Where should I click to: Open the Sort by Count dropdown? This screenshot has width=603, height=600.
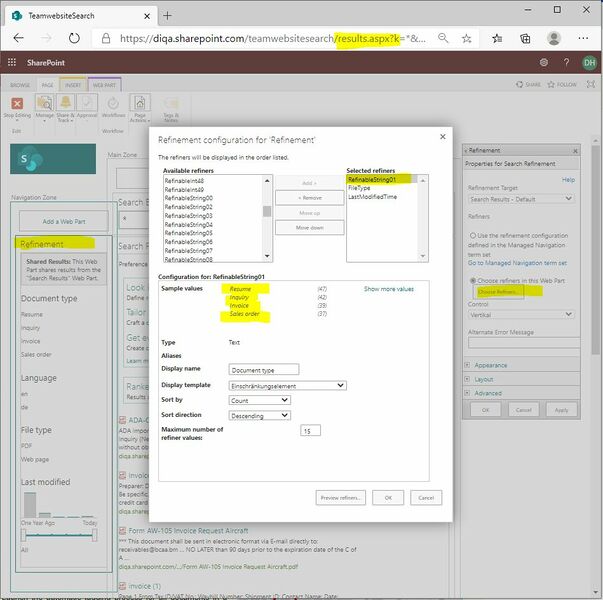(259, 400)
